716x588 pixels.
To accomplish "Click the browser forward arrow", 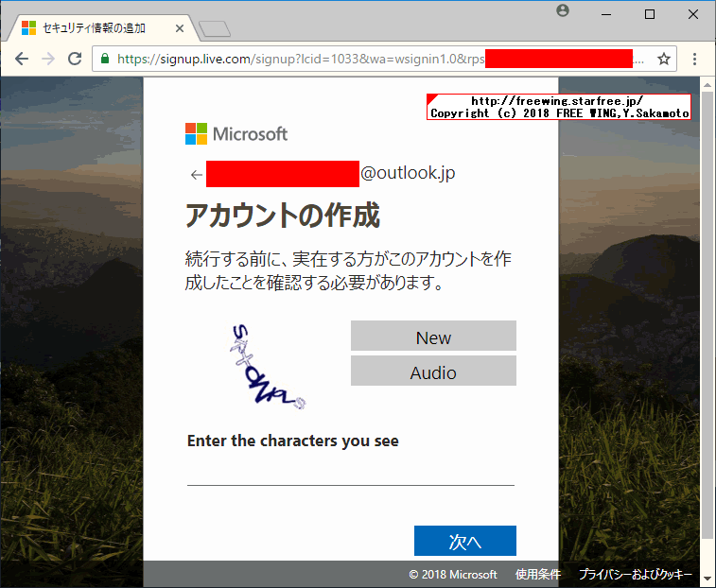I will click(x=48, y=59).
